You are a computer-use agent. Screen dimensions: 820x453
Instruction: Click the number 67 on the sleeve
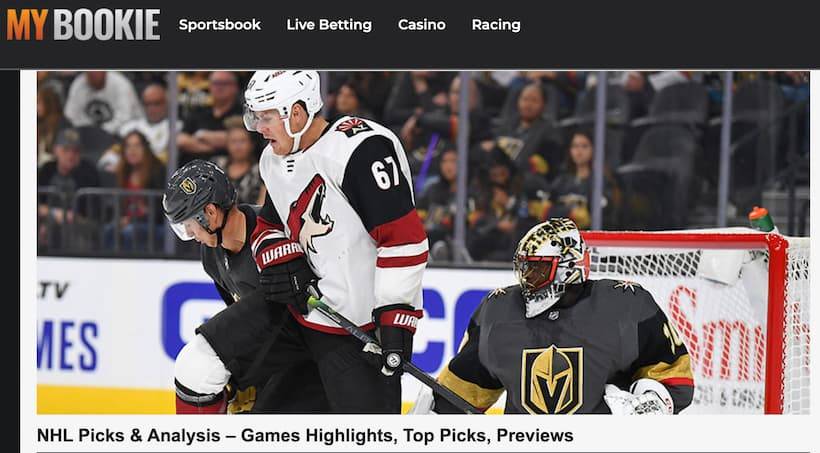(385, 173)
